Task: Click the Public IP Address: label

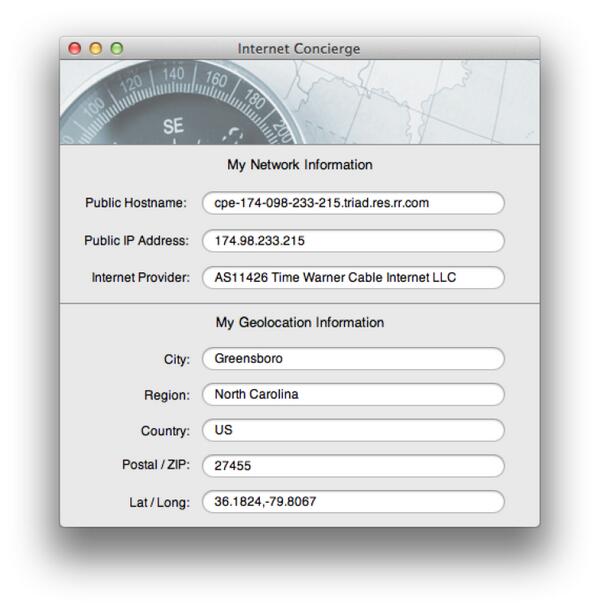Action: click(x=137, y=240)
